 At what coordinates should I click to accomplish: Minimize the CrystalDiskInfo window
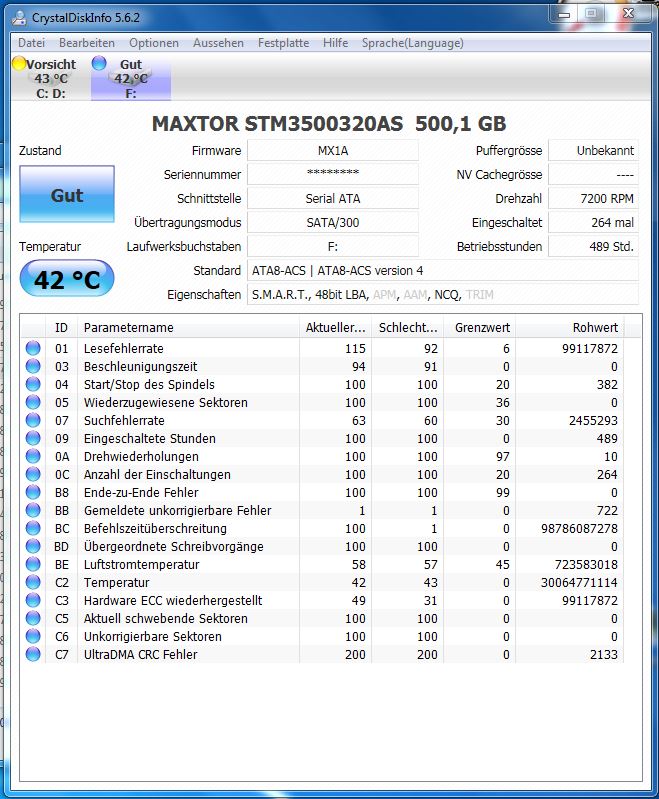pyautogui.click(x=564, y=14)
